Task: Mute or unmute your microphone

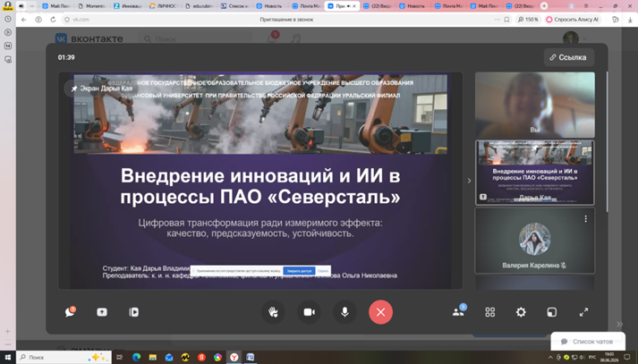Action: pos(345,312)
